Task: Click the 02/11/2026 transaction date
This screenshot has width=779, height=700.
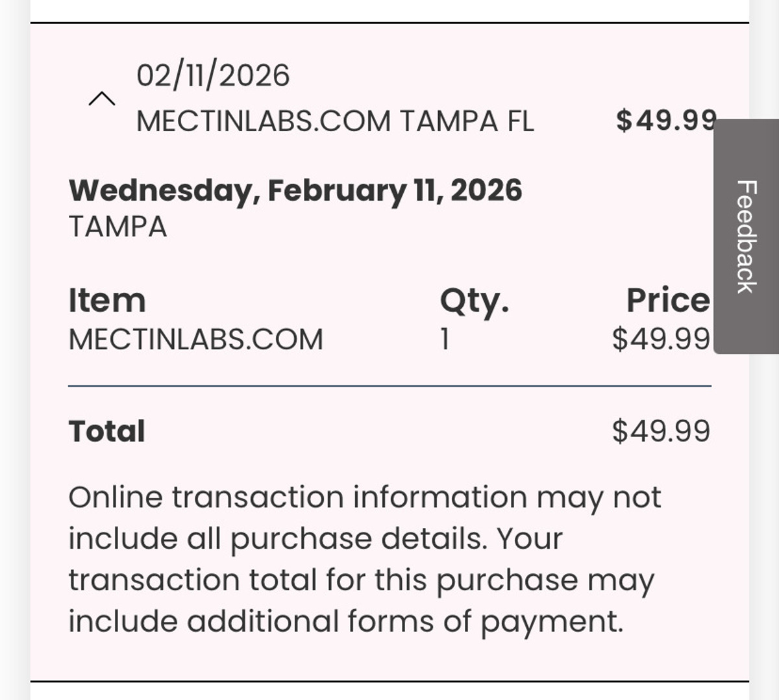Action: (213, 75)
